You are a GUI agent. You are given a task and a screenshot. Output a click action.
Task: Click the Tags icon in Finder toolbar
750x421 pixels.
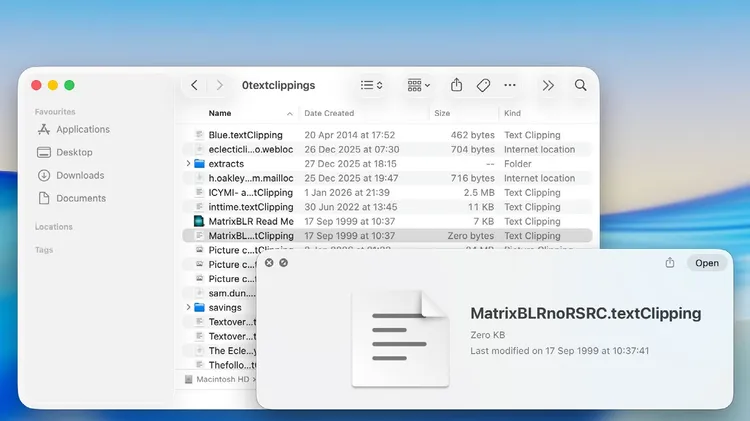[483, 86]
